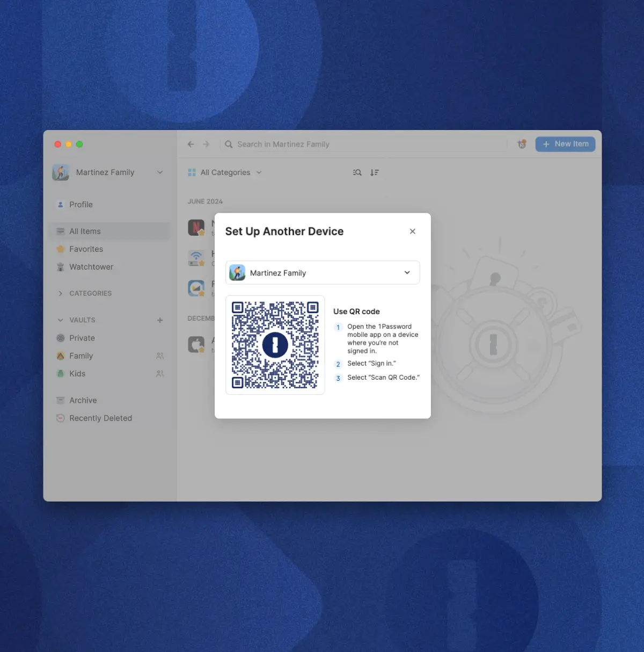Click the search-in-list filter icon
The height and width of the screenshot is (652, 644).
click(357, 172)
